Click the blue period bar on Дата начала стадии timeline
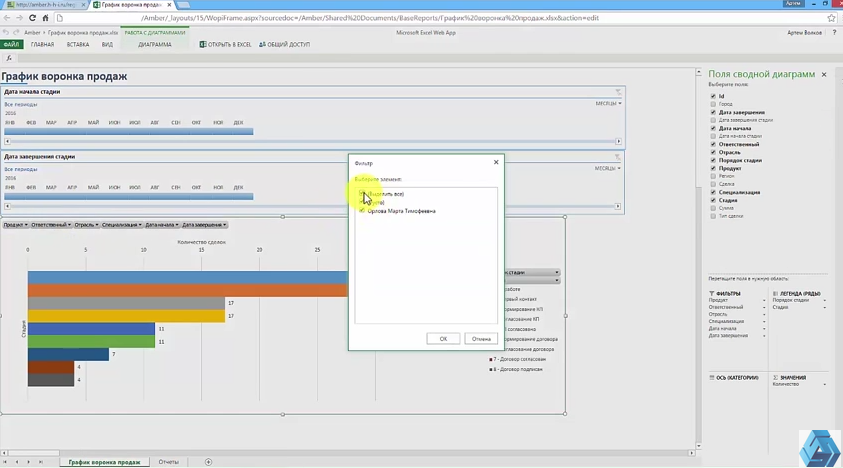This screenshot has width=843, height=468. 128,131
